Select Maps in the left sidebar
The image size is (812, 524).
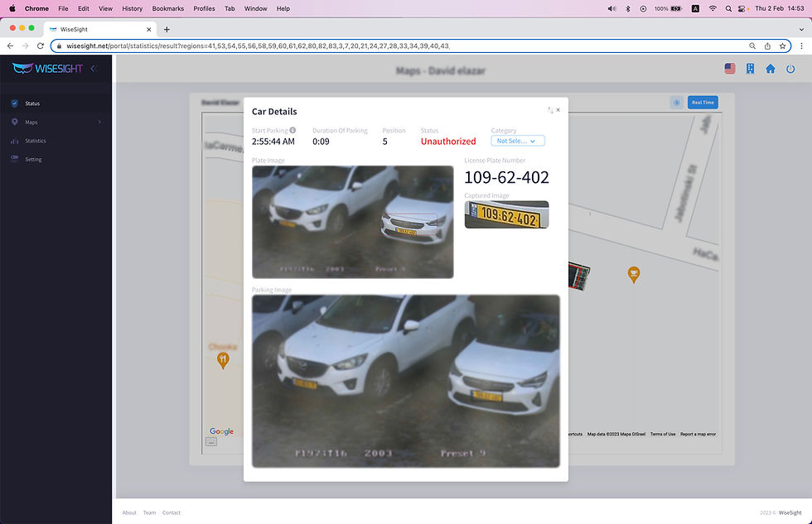click(29, 122)
